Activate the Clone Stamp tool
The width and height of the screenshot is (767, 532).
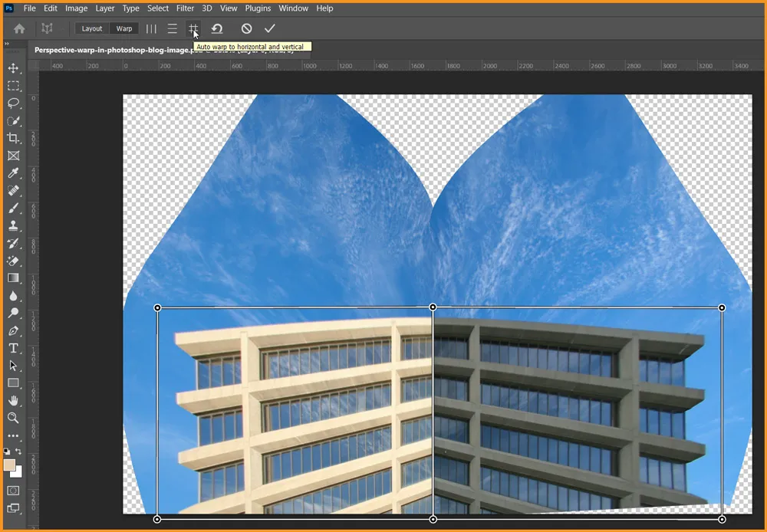[13, 226]
